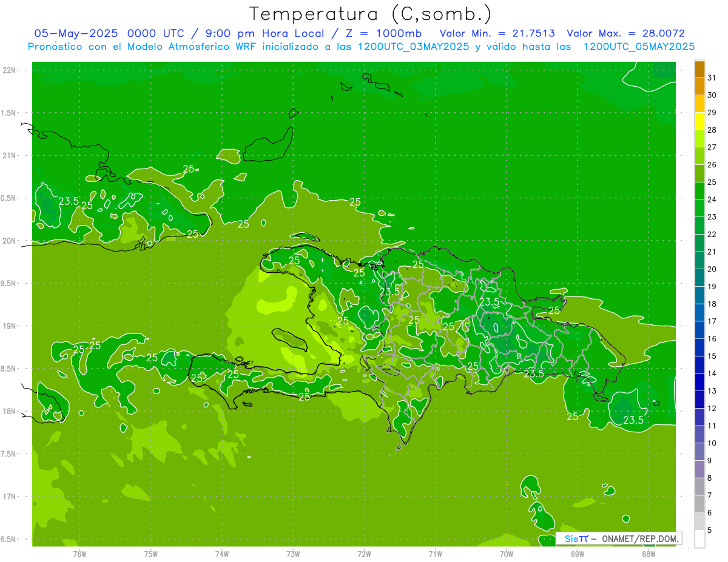The width and height of the screenshot is (728, 562).
Task: Click the 17N latitude label
Action: tap(9, 497)
